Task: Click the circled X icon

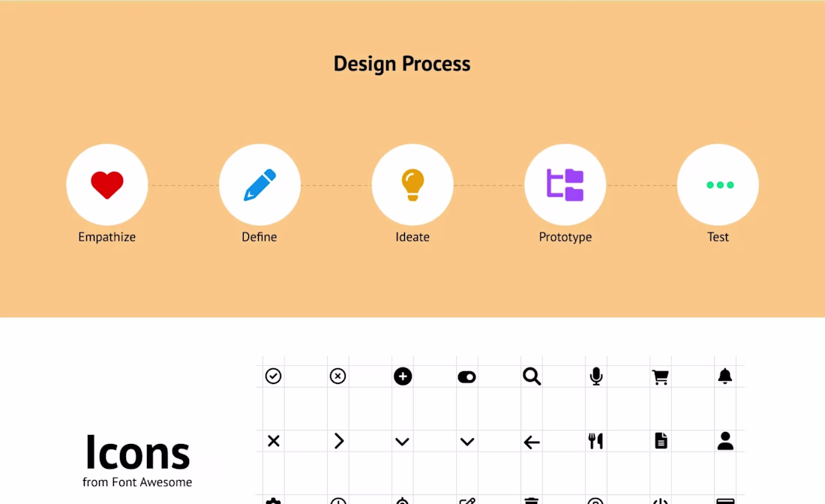Action: [x=337, y=376]
